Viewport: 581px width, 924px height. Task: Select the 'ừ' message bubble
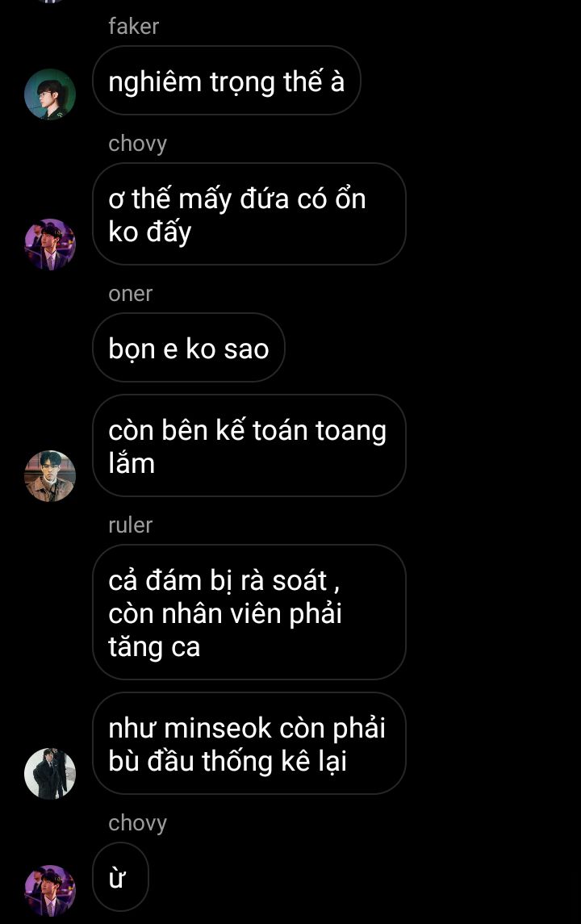pyautogui.click(x=121, y=877)
